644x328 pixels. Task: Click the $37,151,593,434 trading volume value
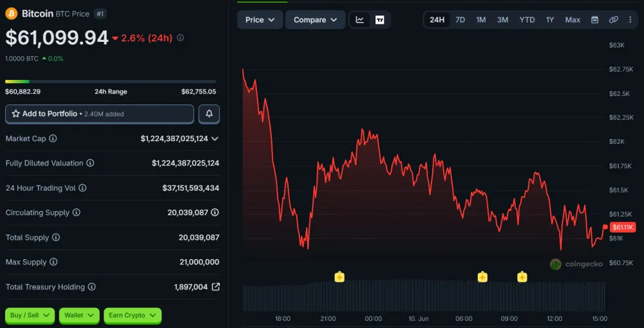tap(191, 188)
